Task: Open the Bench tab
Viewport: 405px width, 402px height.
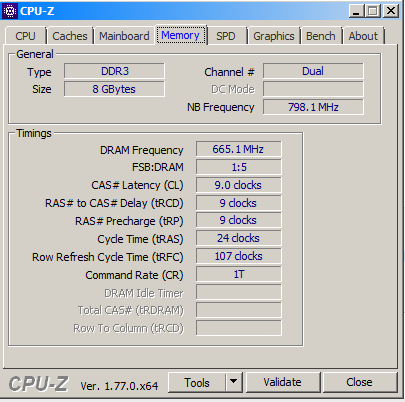Action: 321,36
